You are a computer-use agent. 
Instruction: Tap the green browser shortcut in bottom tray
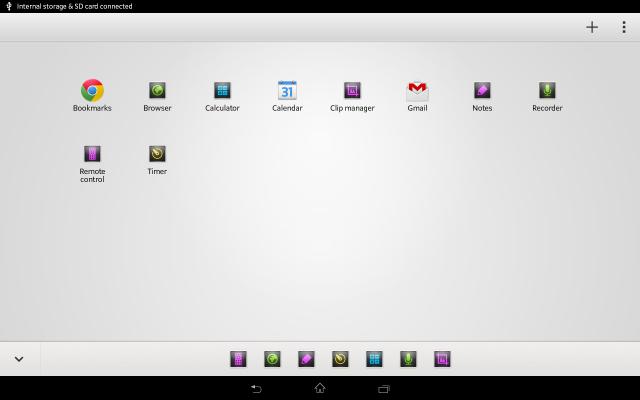coord(272,359)
